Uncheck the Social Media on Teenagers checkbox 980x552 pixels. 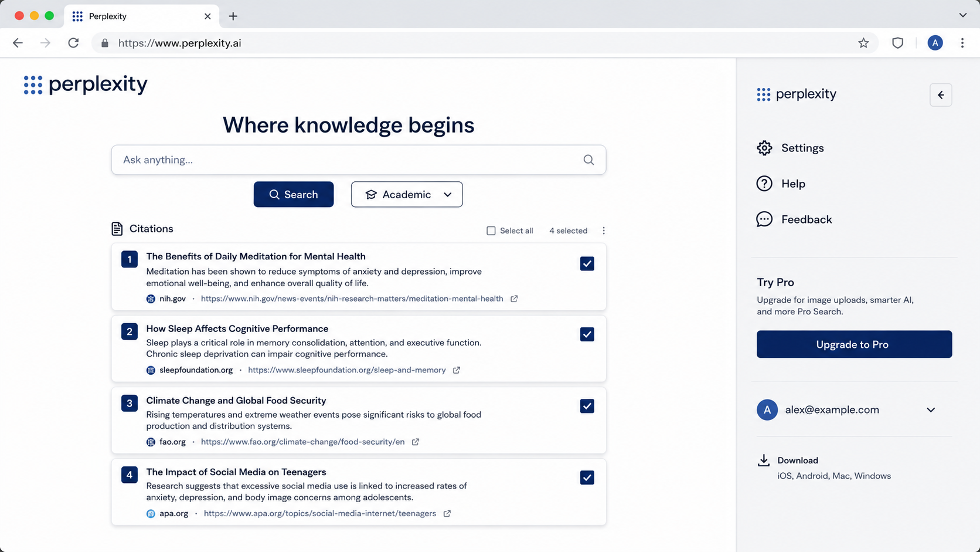coord(587,478)
